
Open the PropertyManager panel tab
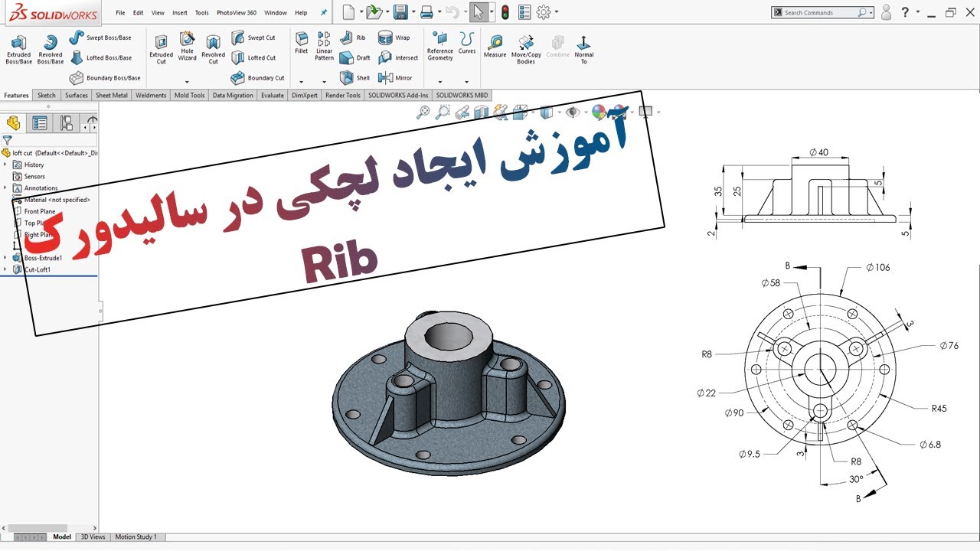pyautogui.click(x=40, y=123)
